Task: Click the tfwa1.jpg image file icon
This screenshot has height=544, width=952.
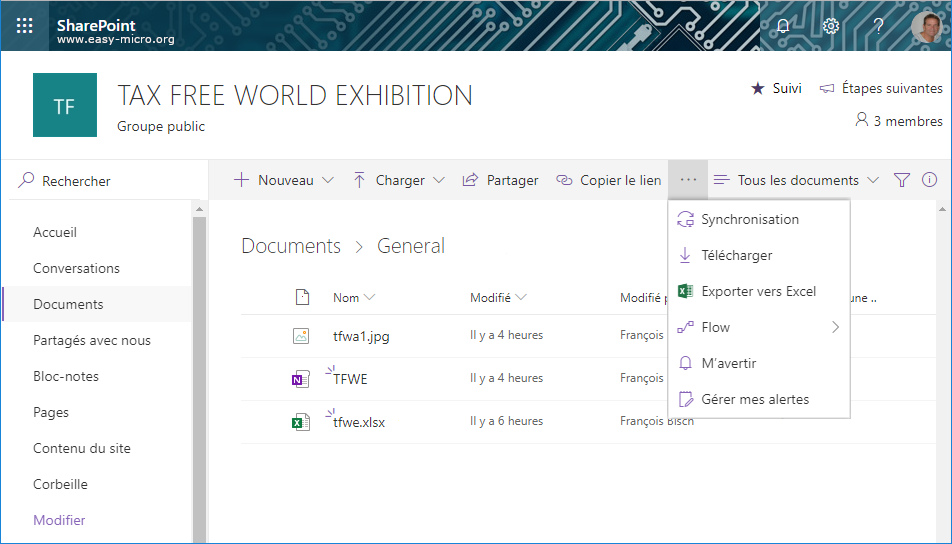Action: click(301, 336)
